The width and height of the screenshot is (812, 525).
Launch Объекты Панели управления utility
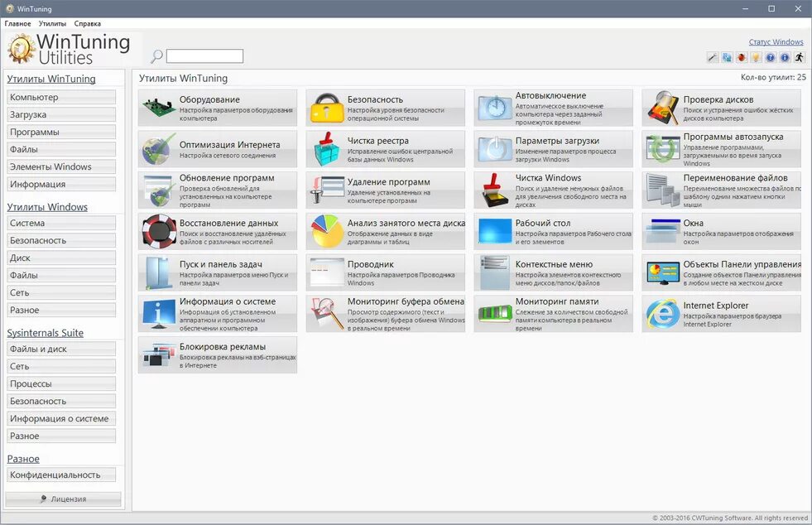tap(722, 272)
